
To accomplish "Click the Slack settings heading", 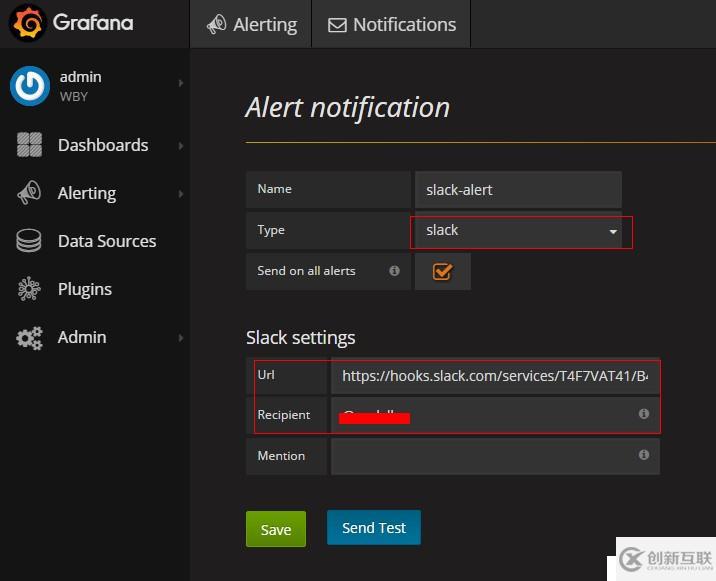I will coord(300,338).
